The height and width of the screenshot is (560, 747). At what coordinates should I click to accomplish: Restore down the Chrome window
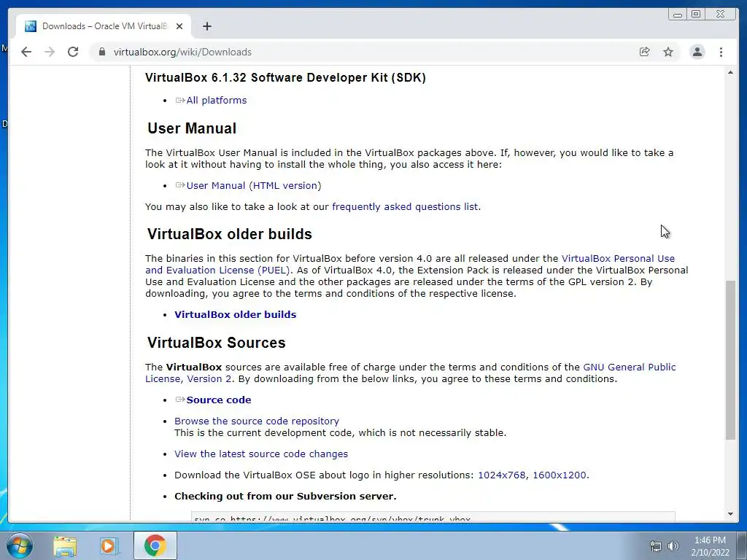tap(696, 15)
